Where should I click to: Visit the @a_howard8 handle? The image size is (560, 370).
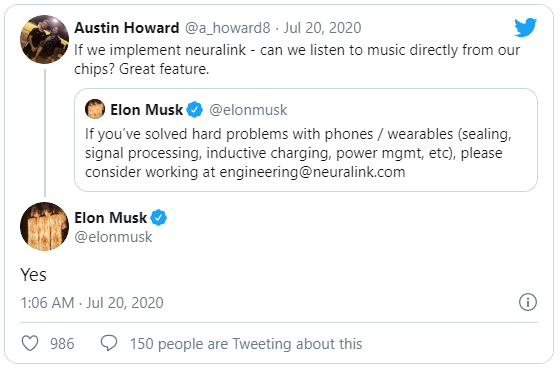228,28
